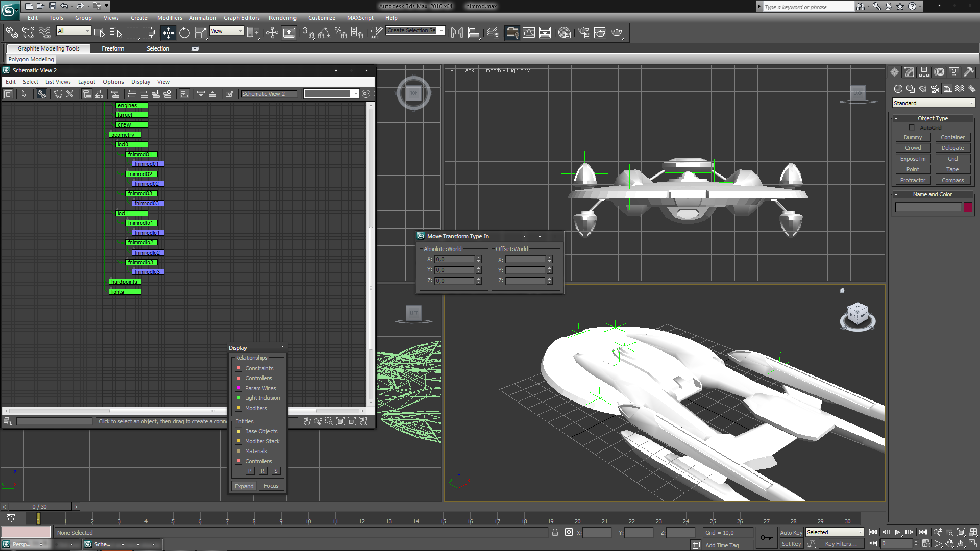This screenshot has width=980, height=551.
Task: Click the Align tool icon
Action: click(474, 33)
